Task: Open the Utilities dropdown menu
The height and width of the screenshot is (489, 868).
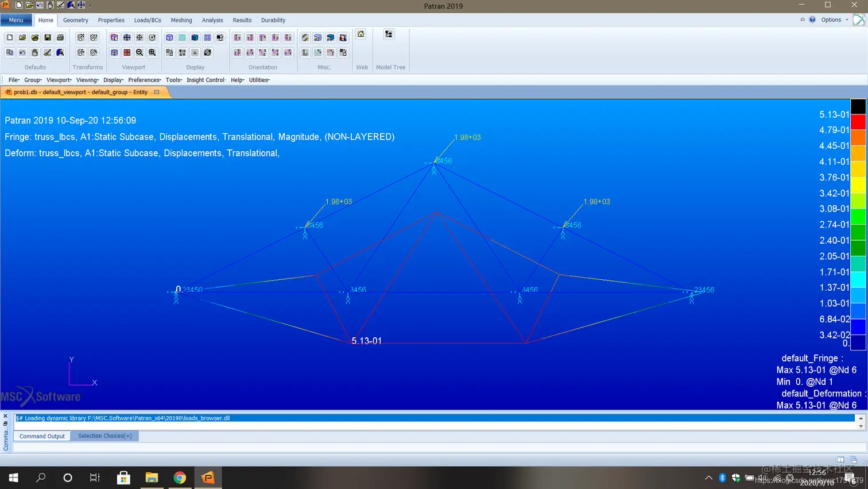Action: click(259, 80)
